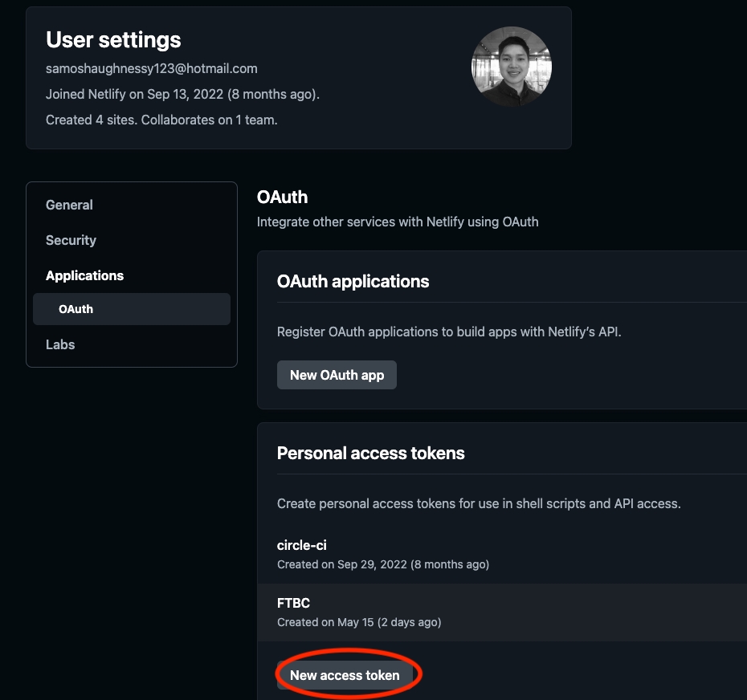Click the OAuth applications heading
Screen dimensions: 747x700
tap(353, 281)
